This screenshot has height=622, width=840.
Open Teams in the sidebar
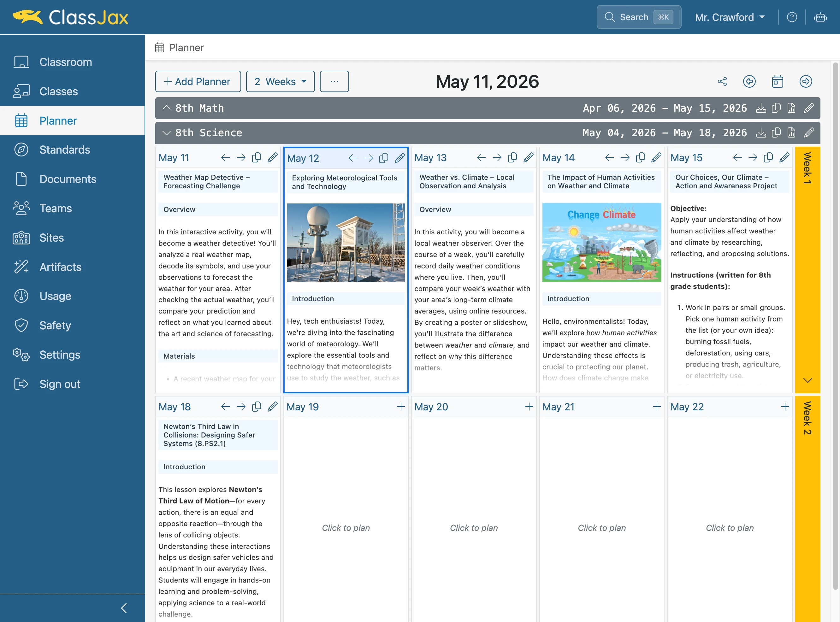[x=72, y=208]
